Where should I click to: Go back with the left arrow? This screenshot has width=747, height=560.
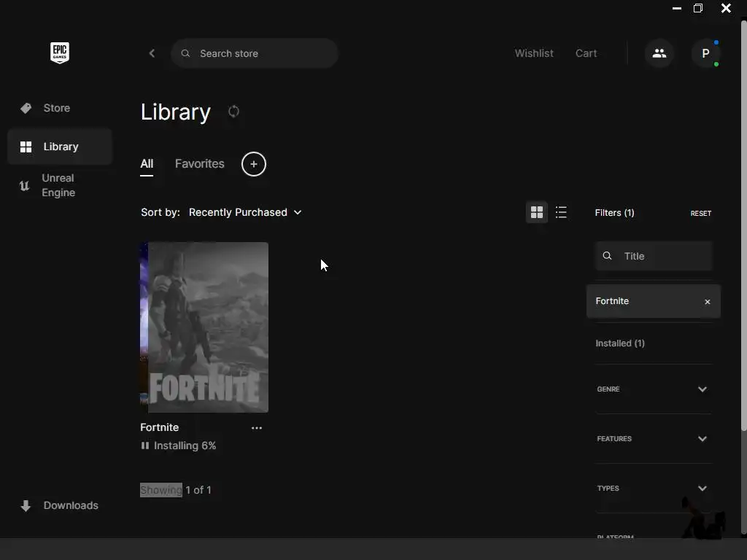pyautogui.click(x=152, y=53)
